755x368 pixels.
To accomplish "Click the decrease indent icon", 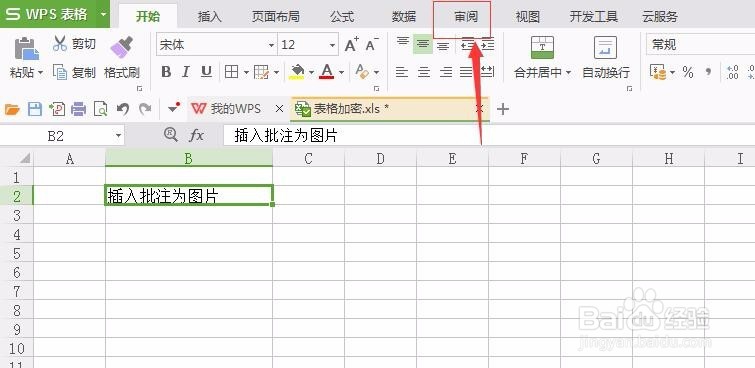I will (x=468, y=45).
